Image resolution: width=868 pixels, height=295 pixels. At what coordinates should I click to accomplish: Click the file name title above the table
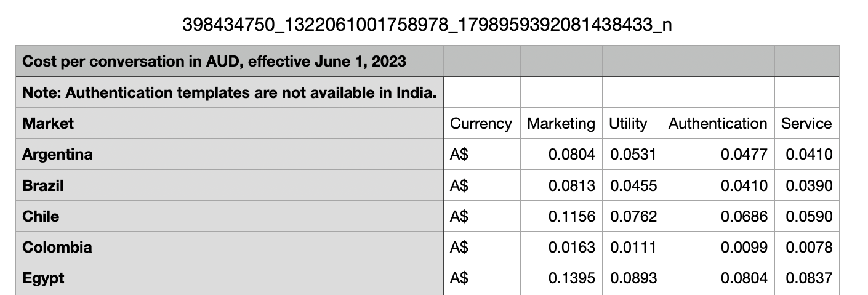tap(427, 25)
